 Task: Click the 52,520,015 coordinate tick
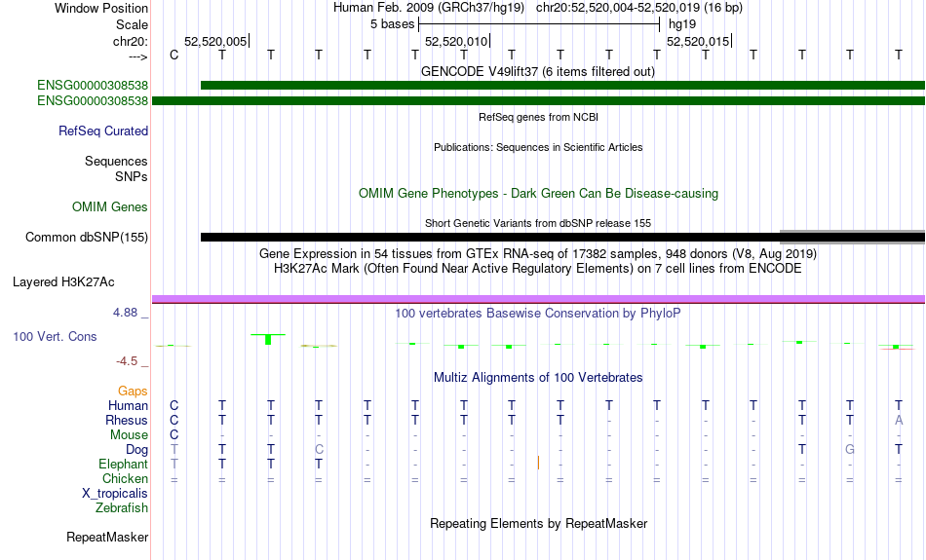tap(699, 41)
